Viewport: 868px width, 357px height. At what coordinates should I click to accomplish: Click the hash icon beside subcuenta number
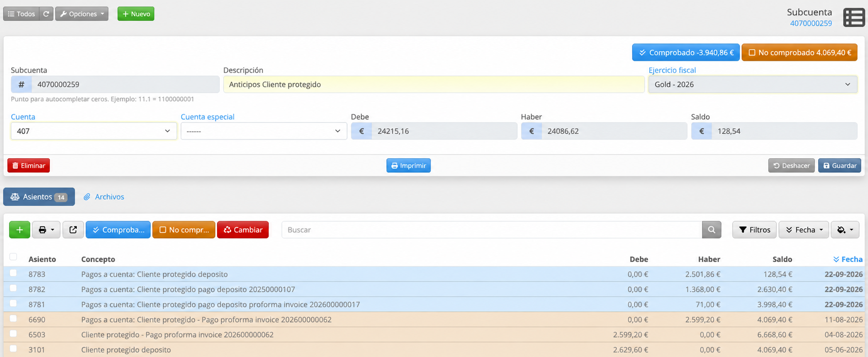[21, 84]
